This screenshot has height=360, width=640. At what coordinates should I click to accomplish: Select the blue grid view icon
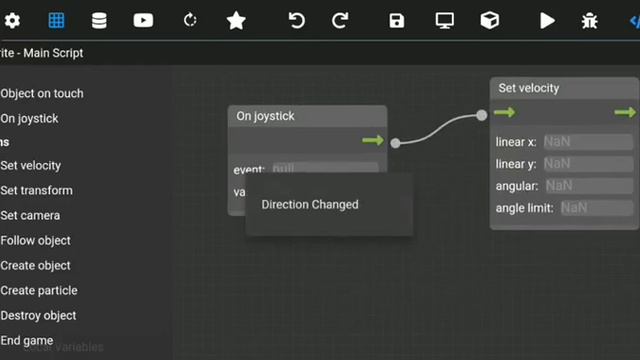56,20
